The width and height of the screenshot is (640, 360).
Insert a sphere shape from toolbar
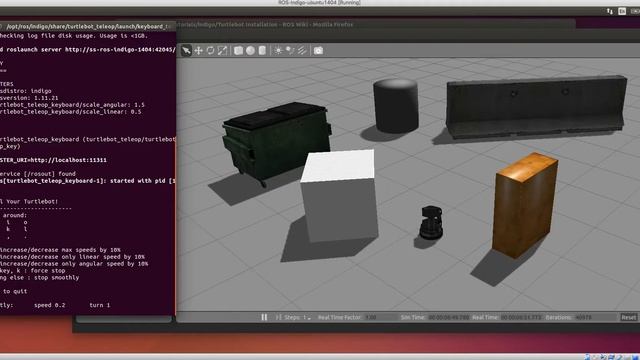tap(250, 51)
